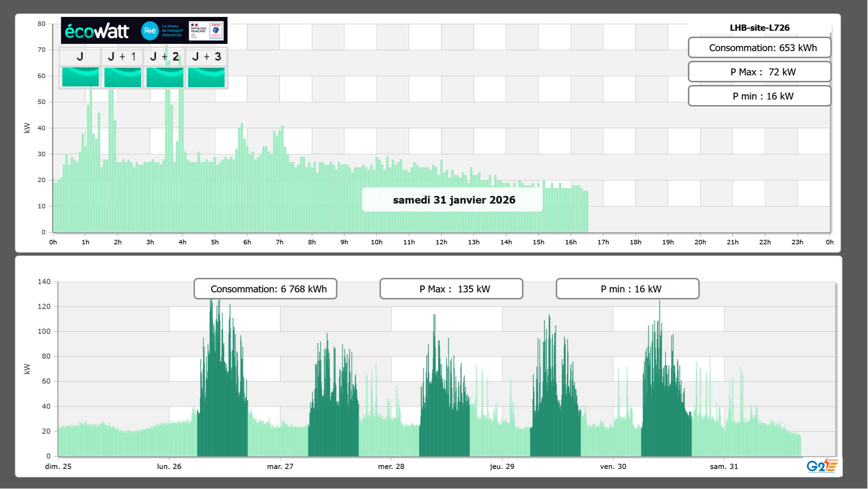Click the green signal icon under J + 3

coord(206,77)
